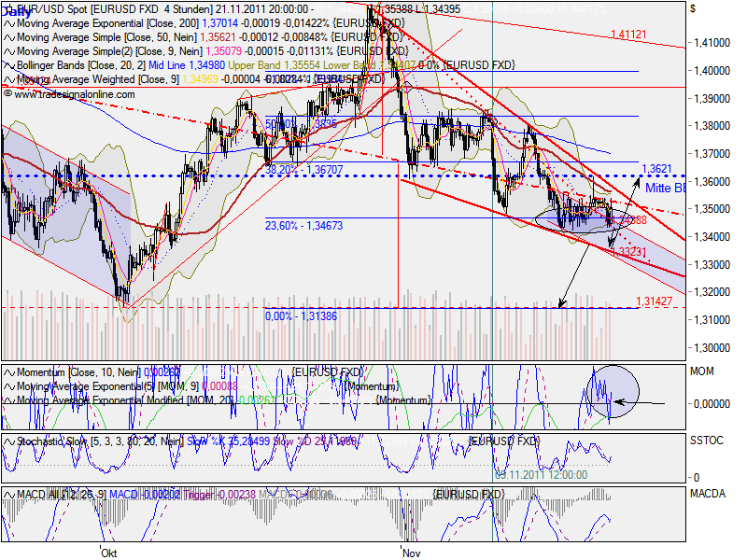Select the Moving Average Exponential [Close, 200] curve icon
The height and width of the screenshot is (560, 747).
7,22
